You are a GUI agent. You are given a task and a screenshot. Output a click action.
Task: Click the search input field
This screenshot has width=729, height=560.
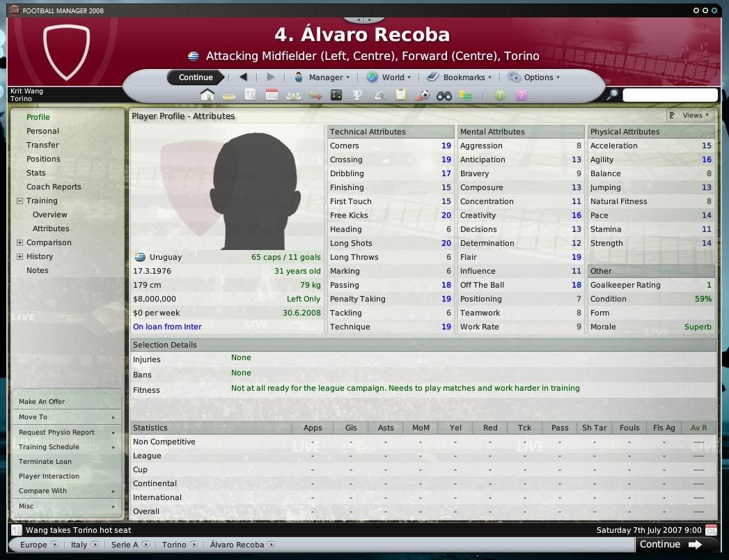click(x=670, y=95)
